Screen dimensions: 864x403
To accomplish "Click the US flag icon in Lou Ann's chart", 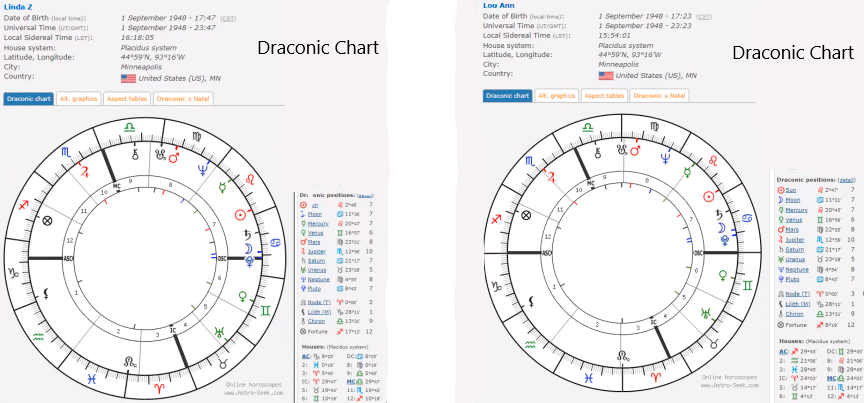I will click(x=605, y=75).
